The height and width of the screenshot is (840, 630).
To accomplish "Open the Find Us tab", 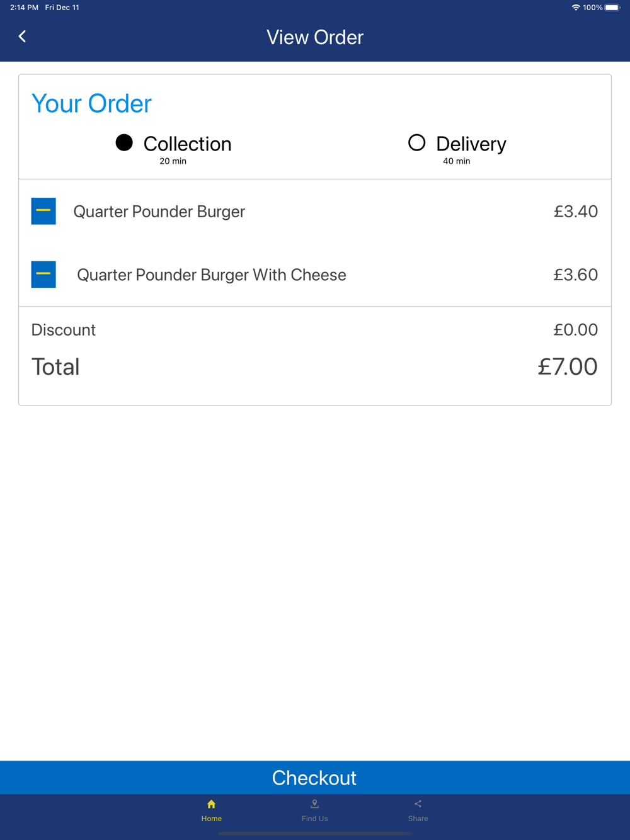I will (314, 810).
